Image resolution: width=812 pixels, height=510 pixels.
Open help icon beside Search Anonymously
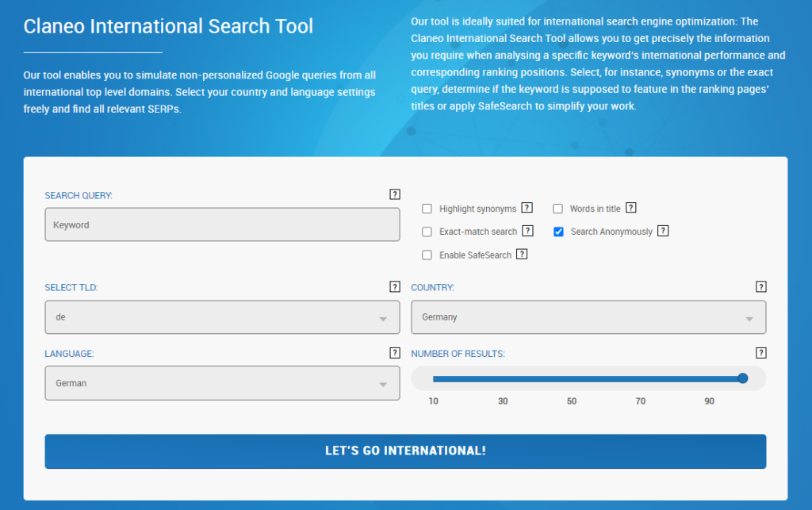pos(663,231)
